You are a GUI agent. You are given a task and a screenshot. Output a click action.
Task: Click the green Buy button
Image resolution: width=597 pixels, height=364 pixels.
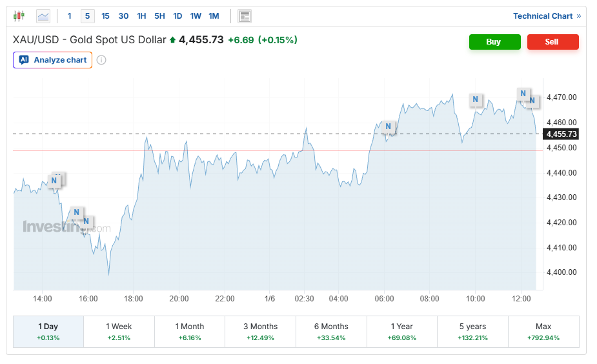pyautogui.click(x=494, y=42)
